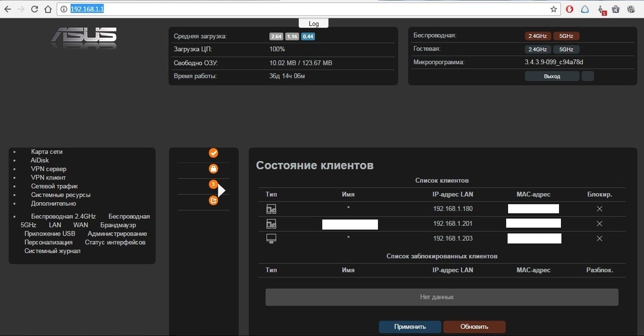644x336 pixels.
Task: Click the orange checkmark internet status icon
Action: pyautogui.click(x=213, y=153)
